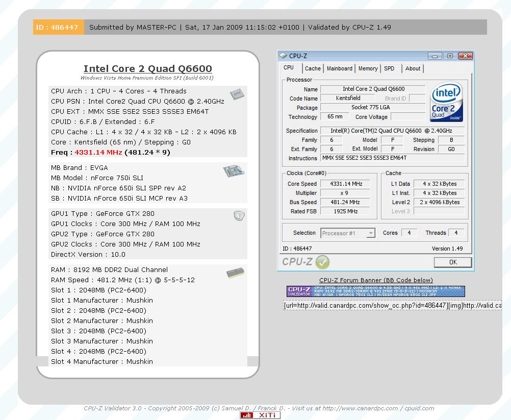Screen dimensions: 511x420
Task: Maximize the CPU-Z window
Action: (x=450, y=56)
